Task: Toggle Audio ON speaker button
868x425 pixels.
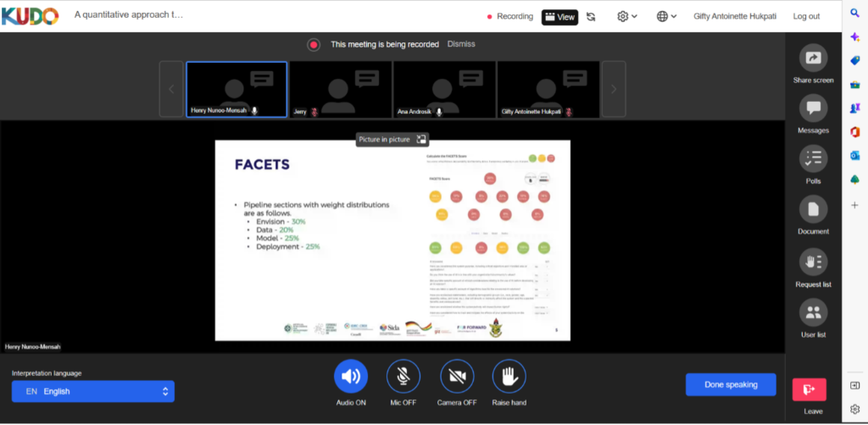Action: (350, 377)
